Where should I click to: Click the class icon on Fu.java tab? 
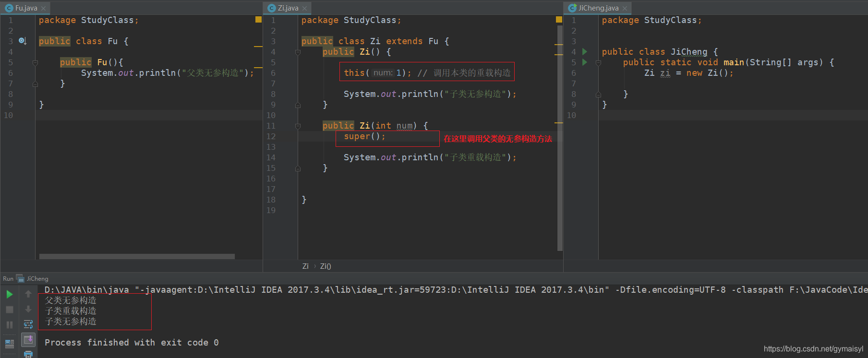pos(9,8)
